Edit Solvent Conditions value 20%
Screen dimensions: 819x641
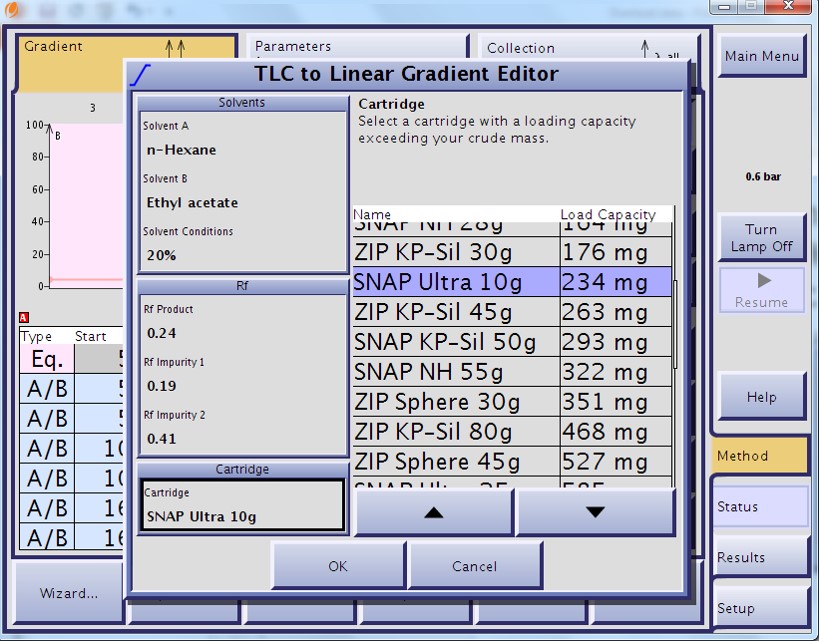161,255
